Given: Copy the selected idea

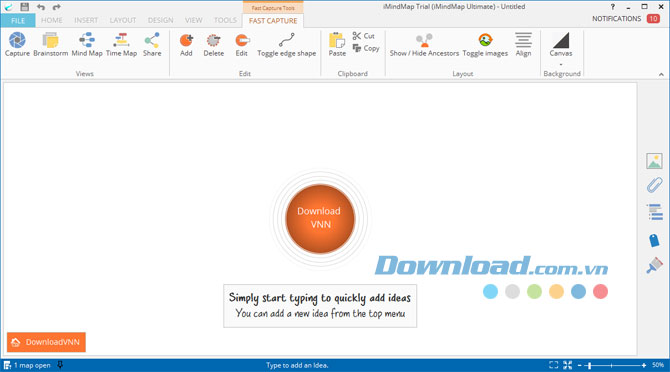Looking at the screenshot, I should [x=366, y=48].
